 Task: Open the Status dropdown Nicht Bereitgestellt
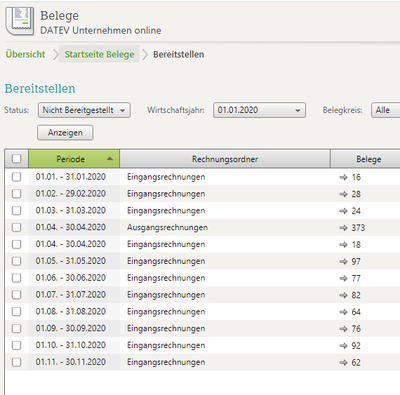click(x=84, y=110)
